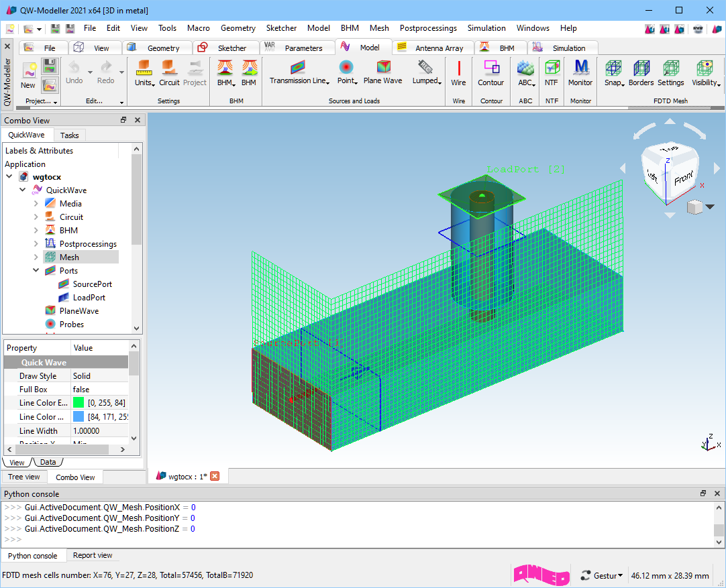Expand the Media tree node
726x588 pixels.
36,204
